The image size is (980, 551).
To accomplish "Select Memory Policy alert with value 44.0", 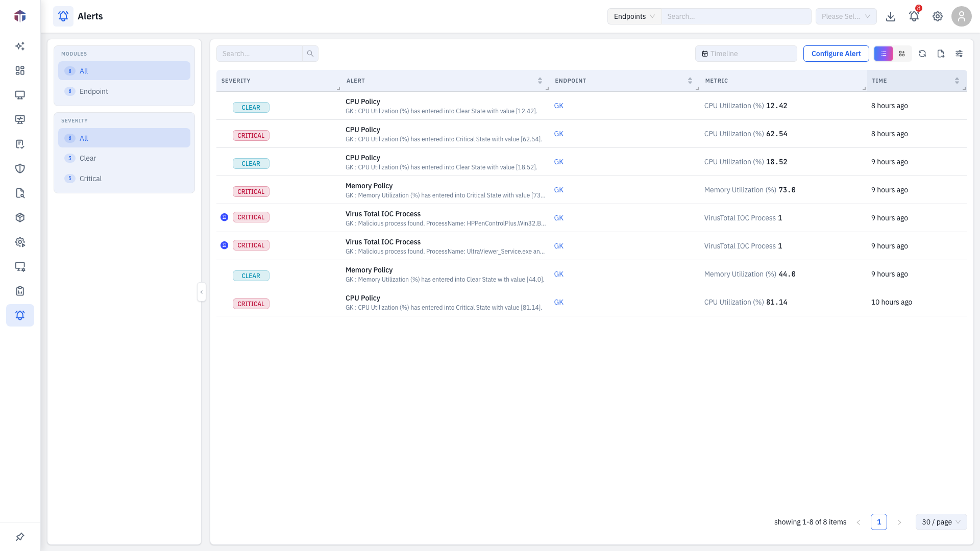I will point(369,270).
